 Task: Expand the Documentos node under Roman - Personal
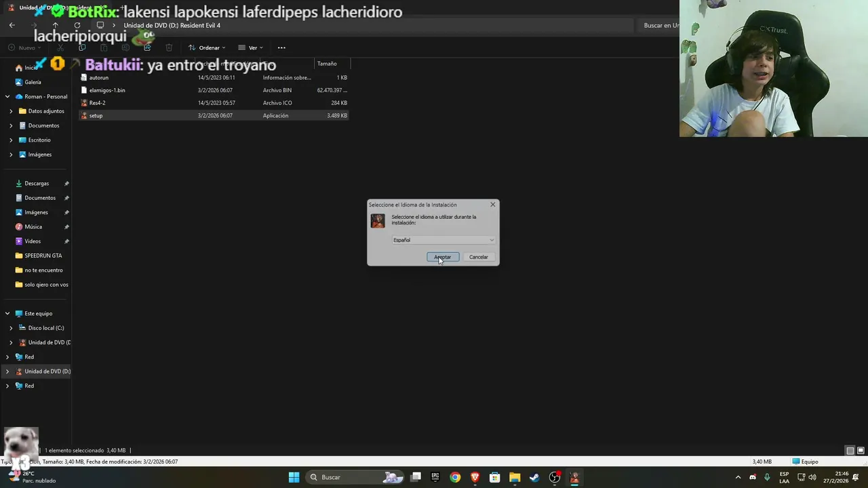tap(11, 125)
